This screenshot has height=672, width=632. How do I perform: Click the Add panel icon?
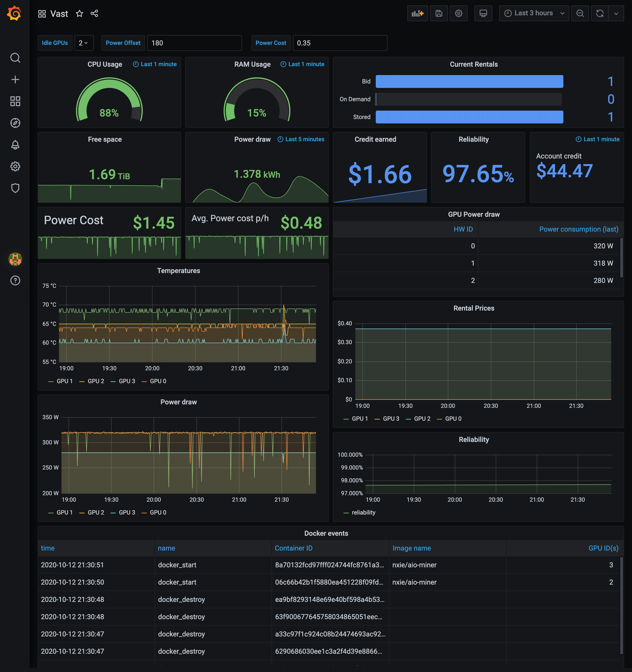point(417,13)
